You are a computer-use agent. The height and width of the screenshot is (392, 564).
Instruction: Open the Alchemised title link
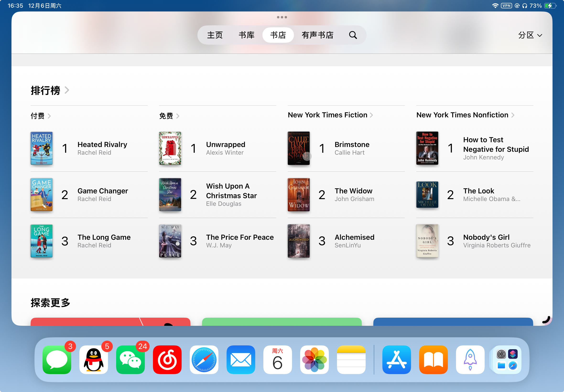click(355, 237)
